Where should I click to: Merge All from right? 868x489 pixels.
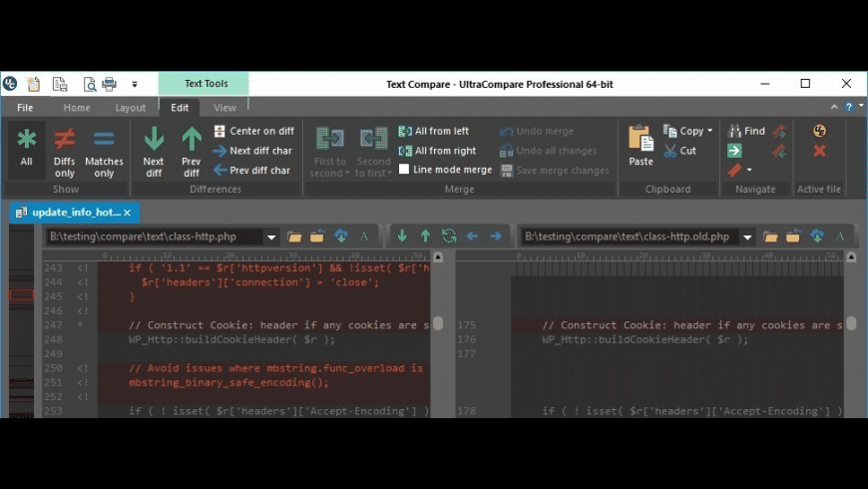coord(437,151)
